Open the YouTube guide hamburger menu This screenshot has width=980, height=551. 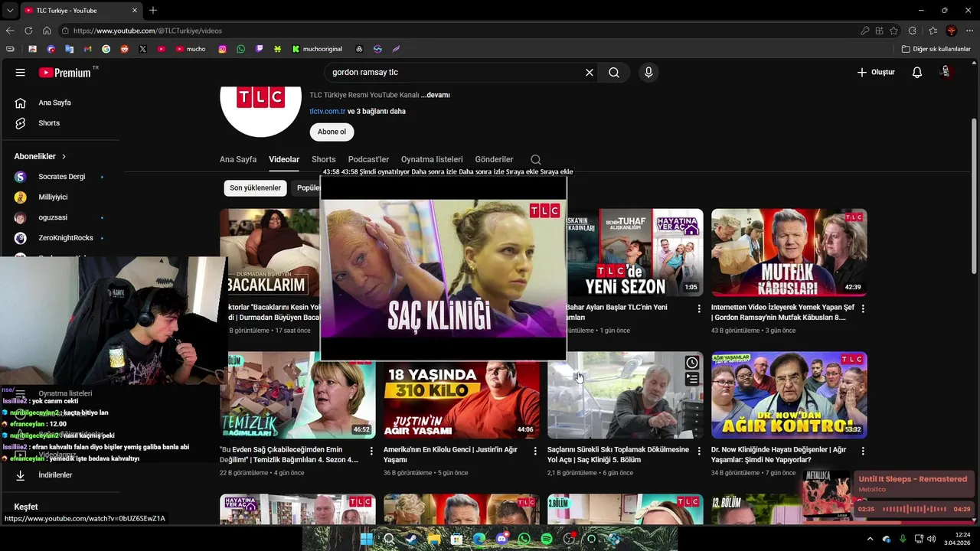21,72
